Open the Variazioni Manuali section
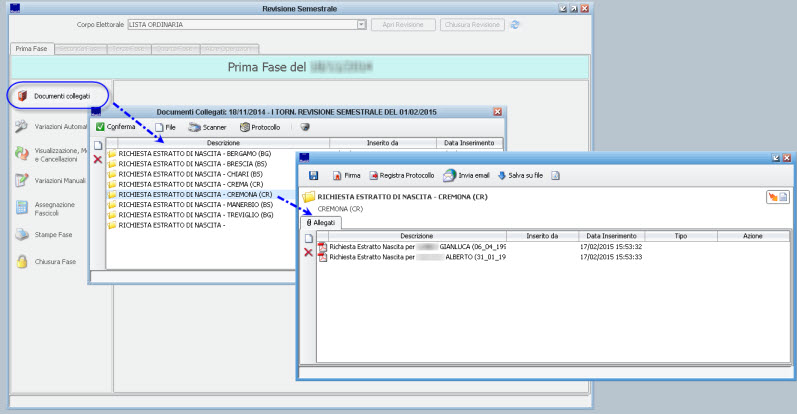Image resolution: width=797 pixels, height=414 pixels. (x=50, y=180)
